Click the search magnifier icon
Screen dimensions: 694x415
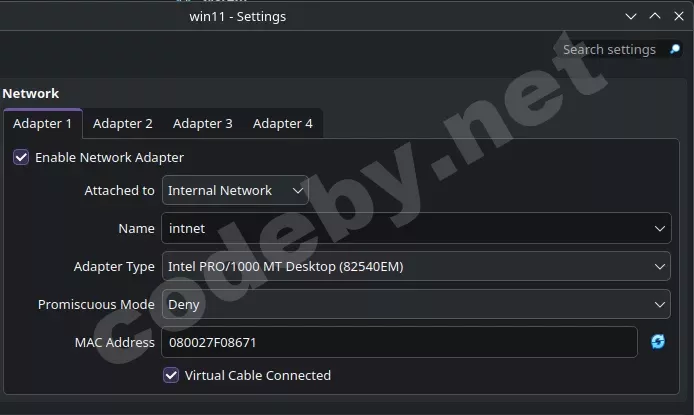coord(675,49)
